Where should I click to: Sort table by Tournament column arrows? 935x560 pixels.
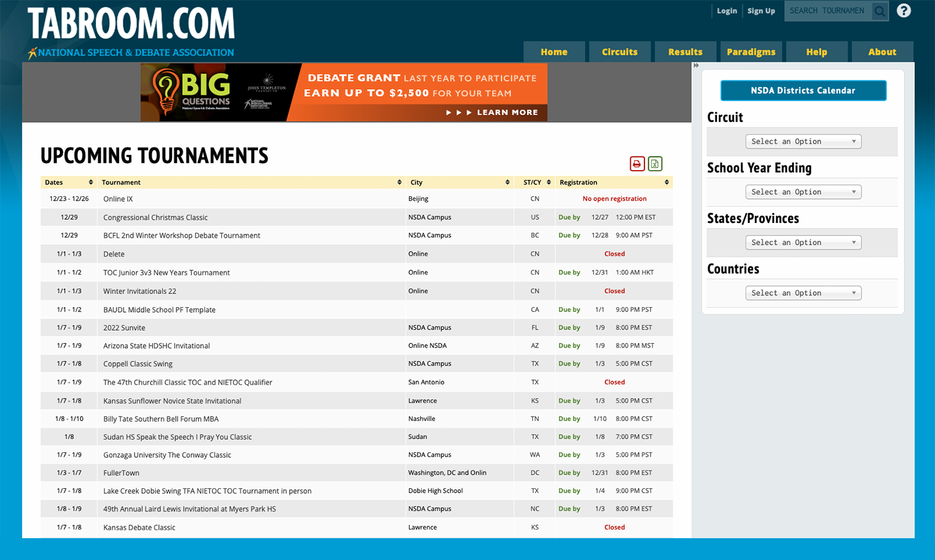coord(400,183)
